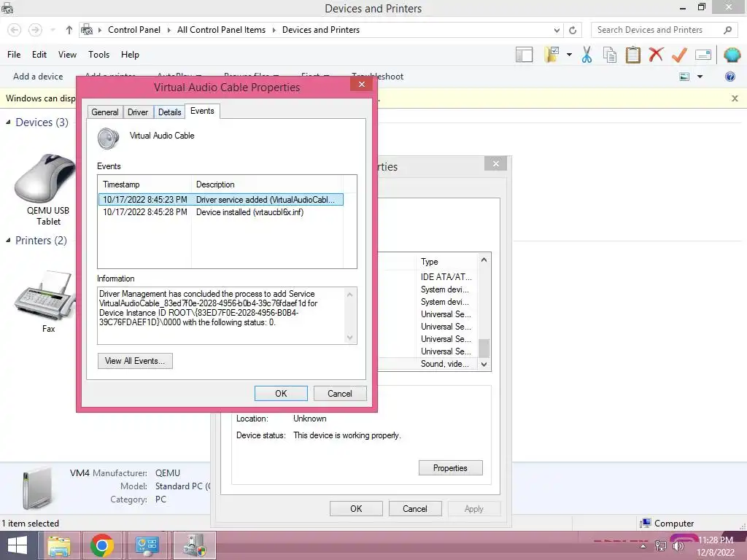Open the File menu

click(14, 55)
